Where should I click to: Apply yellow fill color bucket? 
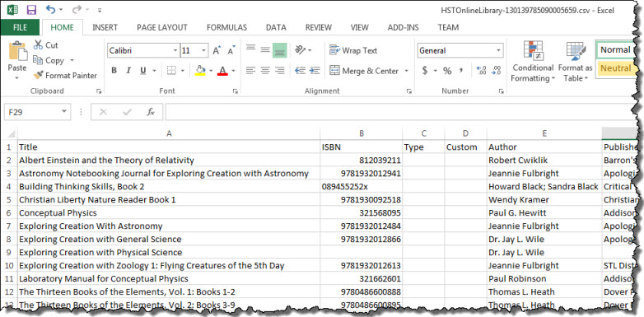pyautogui.click(x=200, y=71)
